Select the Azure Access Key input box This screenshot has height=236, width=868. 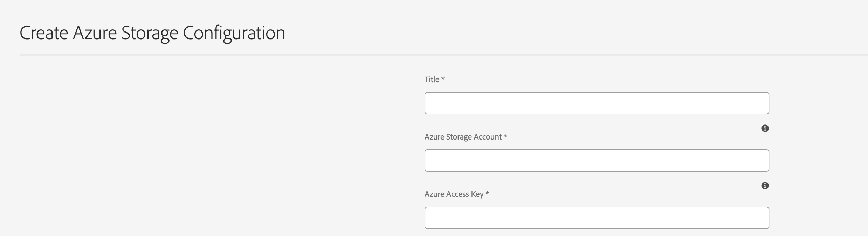(x=597, y=218)
